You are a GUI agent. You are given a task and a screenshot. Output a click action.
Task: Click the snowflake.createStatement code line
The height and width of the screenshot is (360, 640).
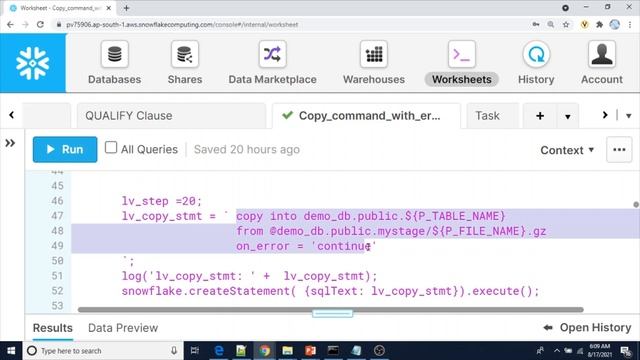[330, 291]
